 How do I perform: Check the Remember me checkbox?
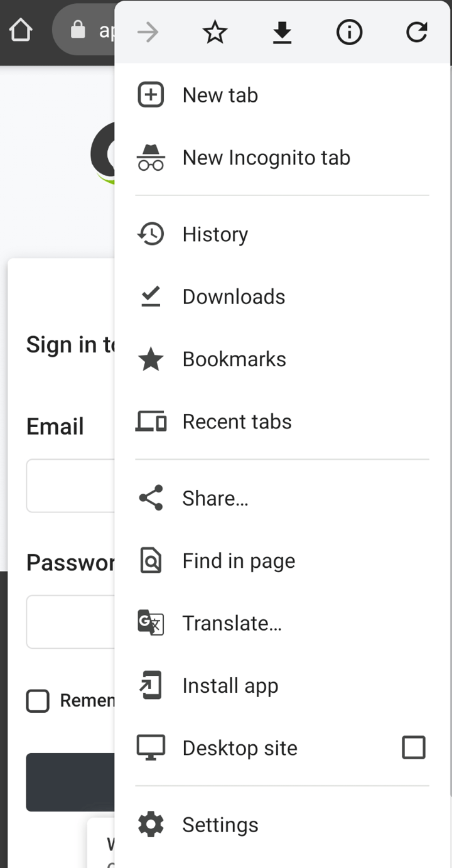click(38, 701)
